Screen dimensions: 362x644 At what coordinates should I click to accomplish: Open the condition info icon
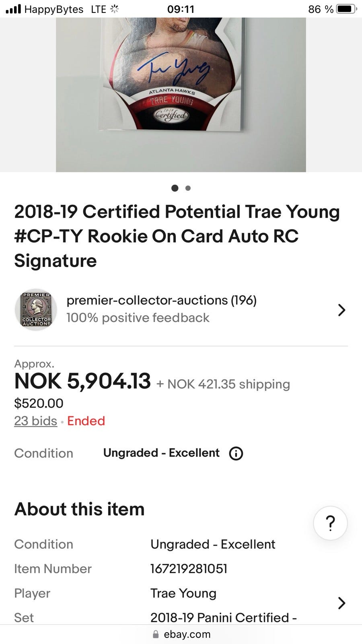point(236,454)
